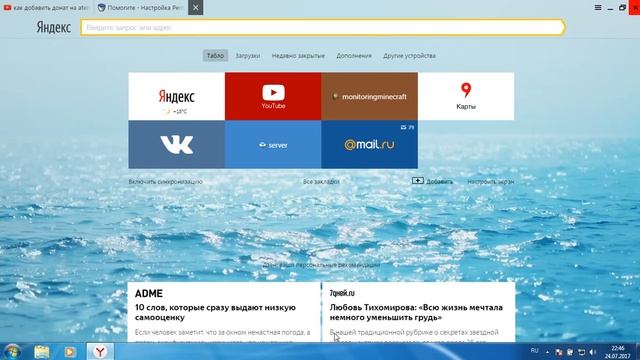The width and height of the screenshot is (640, 360).
Task: Open the Все закладки link
Action: coord(321,181)
